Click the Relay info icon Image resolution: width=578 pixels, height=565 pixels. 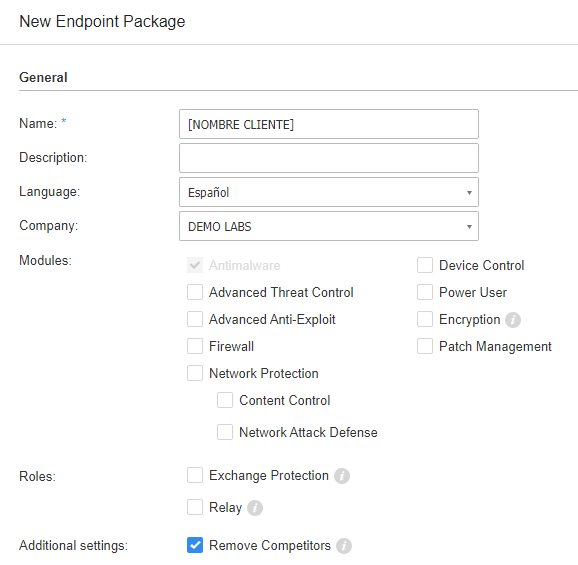pos(255,508)
